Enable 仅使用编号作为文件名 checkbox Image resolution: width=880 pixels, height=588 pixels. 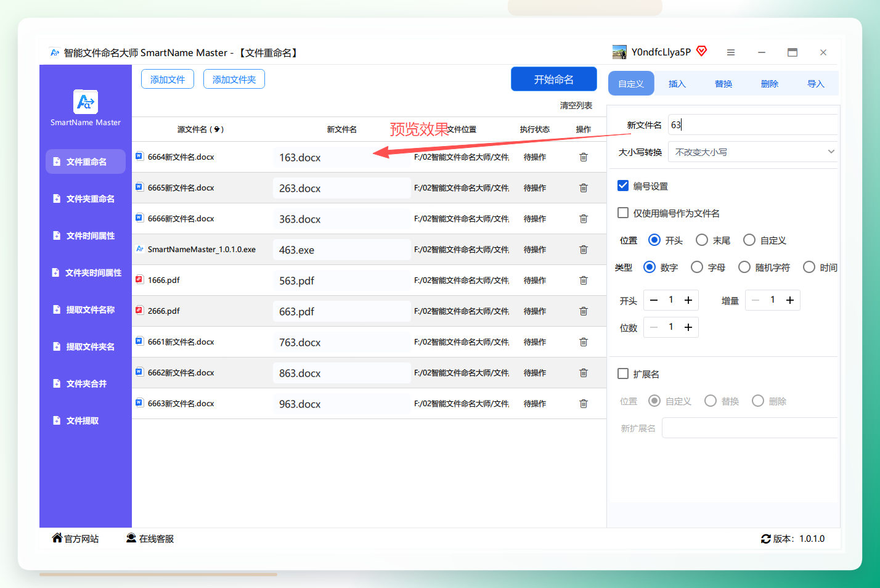point(623,213)
